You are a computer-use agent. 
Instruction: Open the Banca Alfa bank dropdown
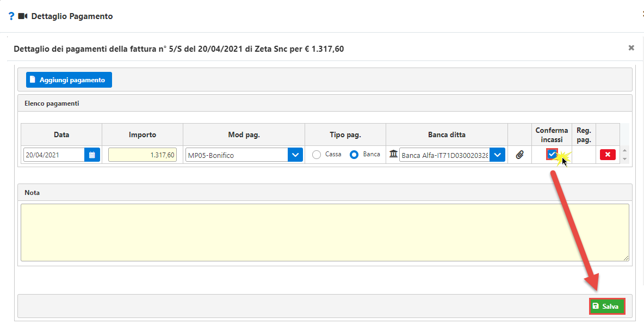[497, 155]
